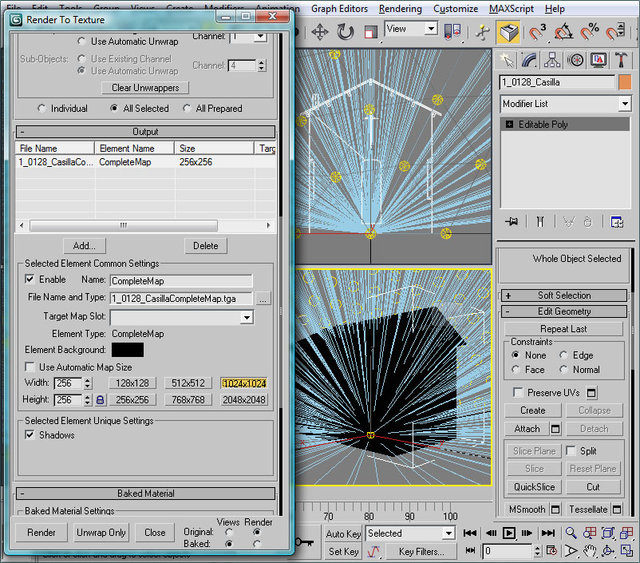The width and height of the screenshot is (640, 563).
Task: Click Configure Modifier Sets icon
Action: 617,222
